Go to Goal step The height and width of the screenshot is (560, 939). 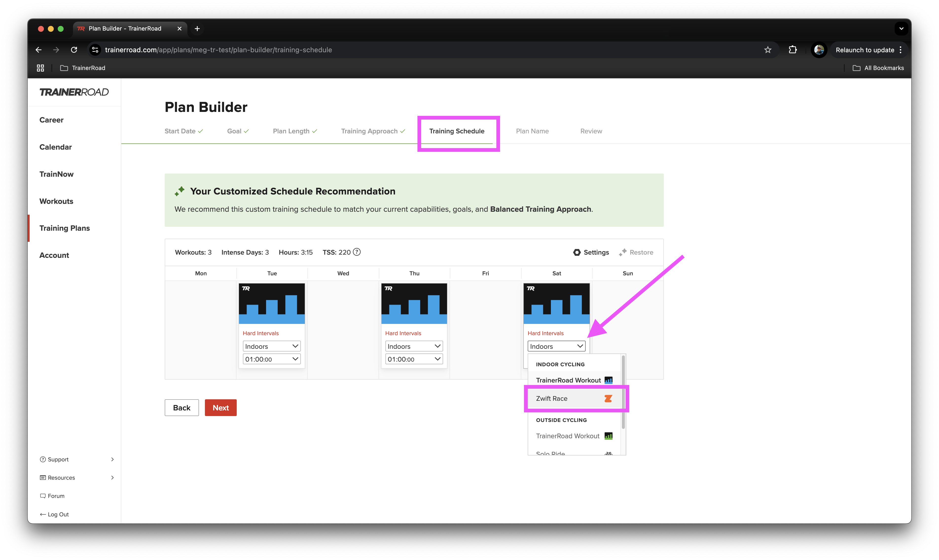coord(238,131)
